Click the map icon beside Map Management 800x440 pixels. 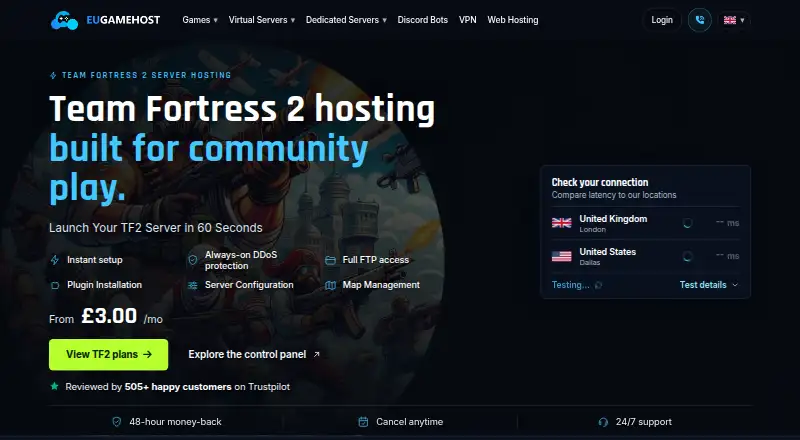pyautogui.click(x=331, y=285)
